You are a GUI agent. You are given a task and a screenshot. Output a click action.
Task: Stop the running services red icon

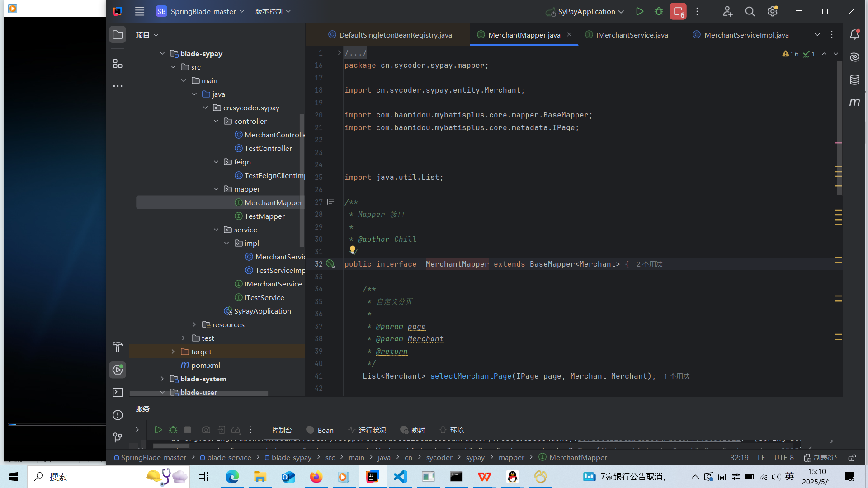click(x=679, y=12)
